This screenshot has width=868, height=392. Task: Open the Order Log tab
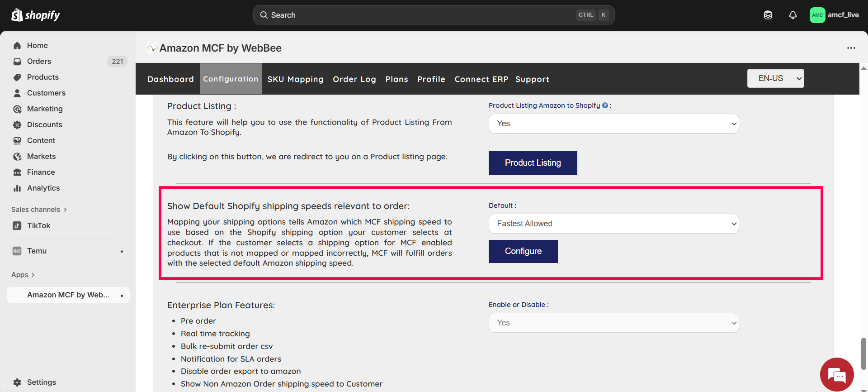point(354,79)
